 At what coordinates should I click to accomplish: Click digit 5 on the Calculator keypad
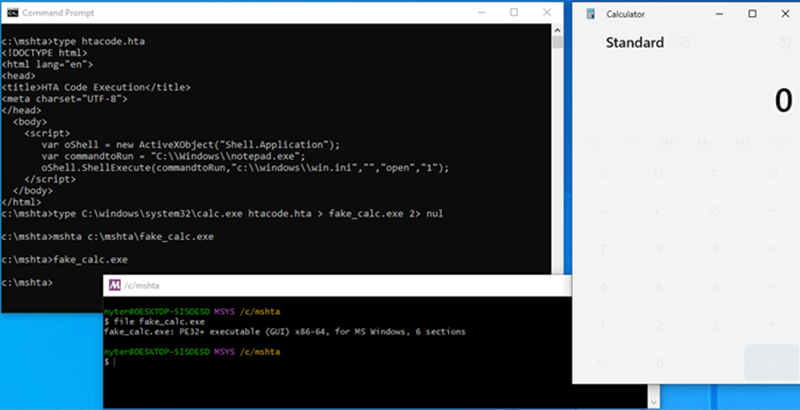(659, 287)
